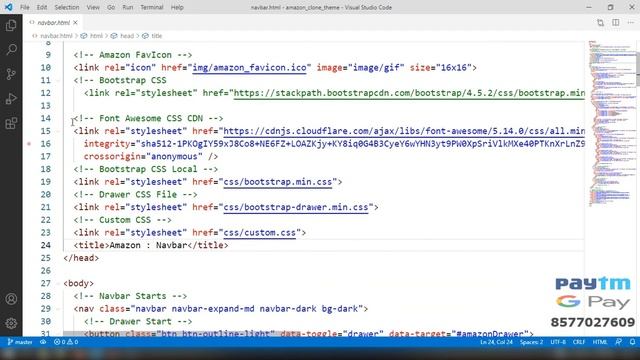Open the notifications bell in status bar
Screen dimensions: 640x360
tap(632, 342)
